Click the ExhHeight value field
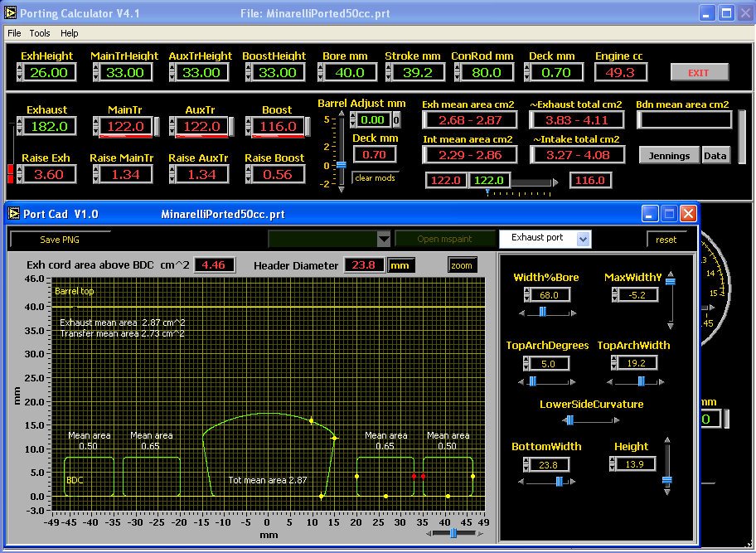The image size is (756, 553). [x=49, y=73]
